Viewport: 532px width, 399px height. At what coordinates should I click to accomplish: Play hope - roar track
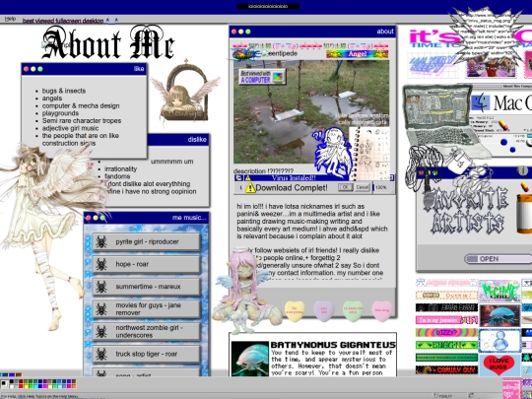[x=147, y=264]
